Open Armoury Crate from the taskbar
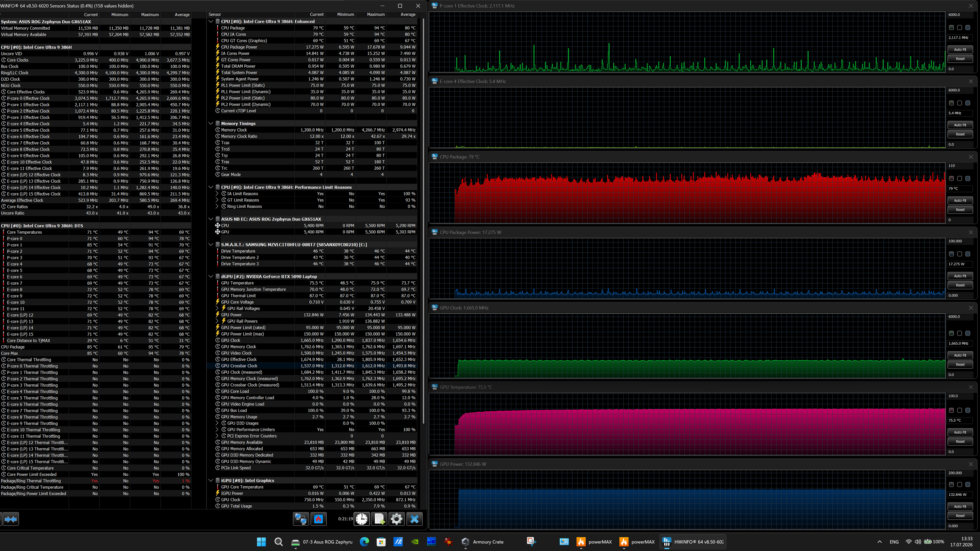 (482, 542)
